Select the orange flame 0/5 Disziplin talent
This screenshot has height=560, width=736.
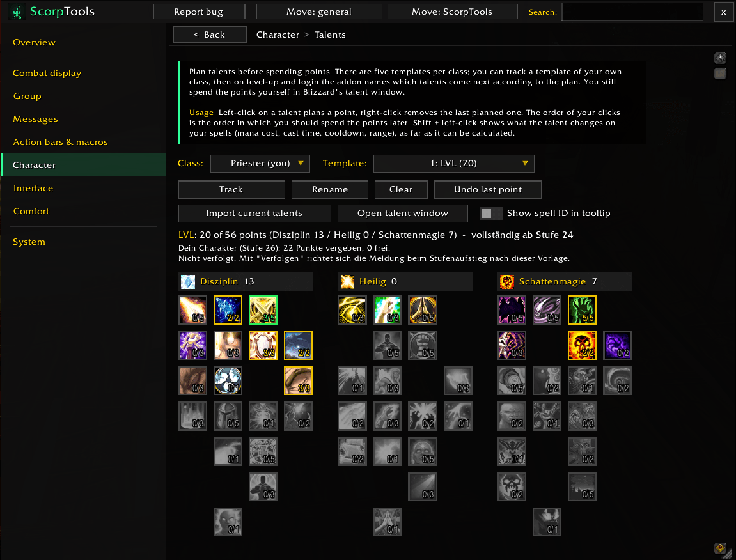[192, 310]
